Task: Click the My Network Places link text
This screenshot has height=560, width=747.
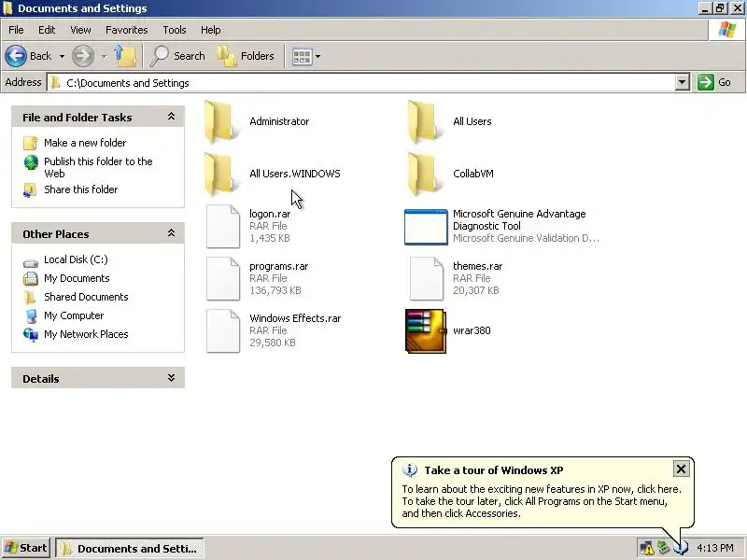Action: point(86,334)
